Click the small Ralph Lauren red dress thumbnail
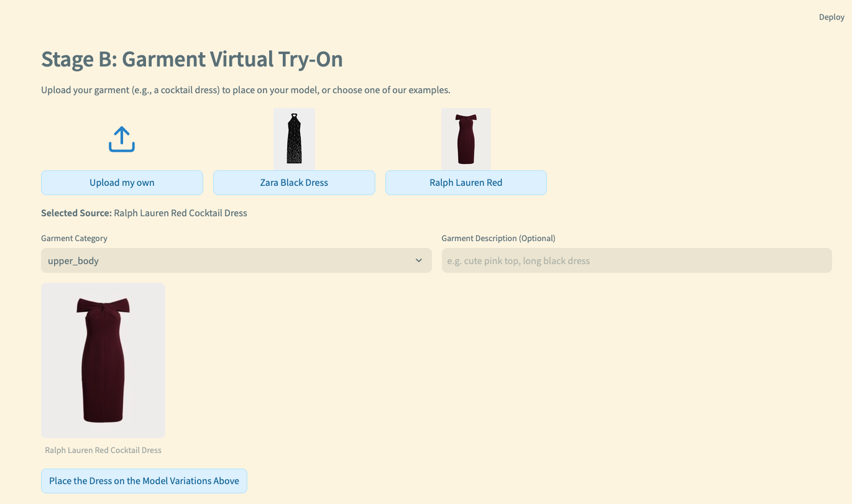This screenshot has height=504, width=852. [466, 139]
